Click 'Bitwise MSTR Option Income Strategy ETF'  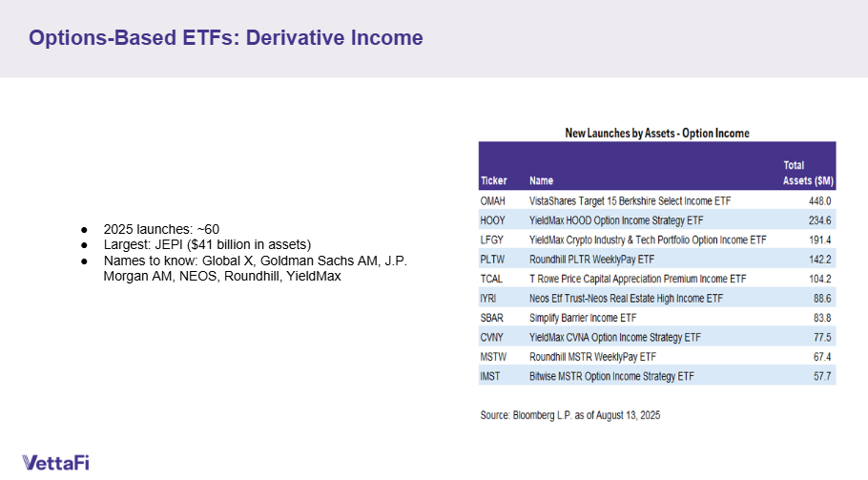pos(611,377)
